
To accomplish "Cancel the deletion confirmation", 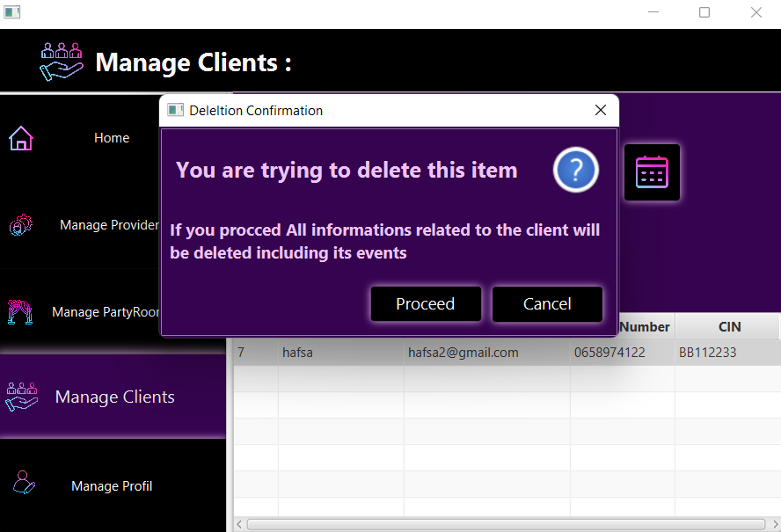I will 547,304.
